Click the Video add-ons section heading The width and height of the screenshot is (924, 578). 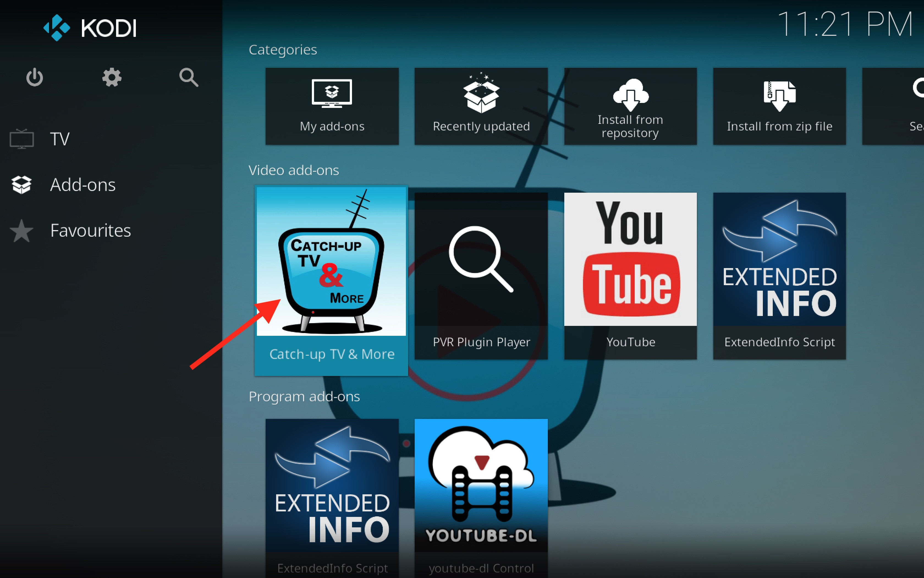[294, 170]
